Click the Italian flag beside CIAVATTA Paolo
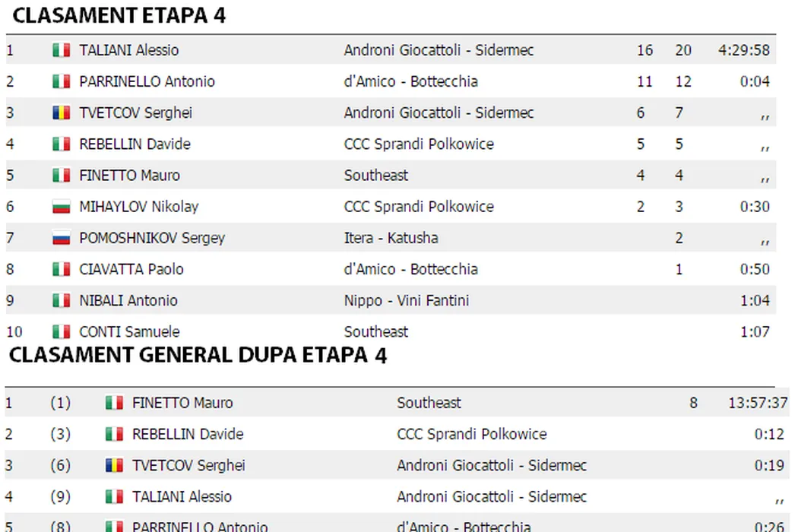 click(61, 270)
